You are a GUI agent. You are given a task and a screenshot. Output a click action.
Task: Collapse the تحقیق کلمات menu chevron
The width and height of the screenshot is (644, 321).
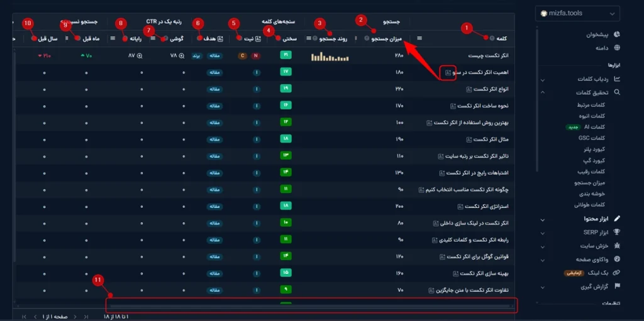click(543, 92)
